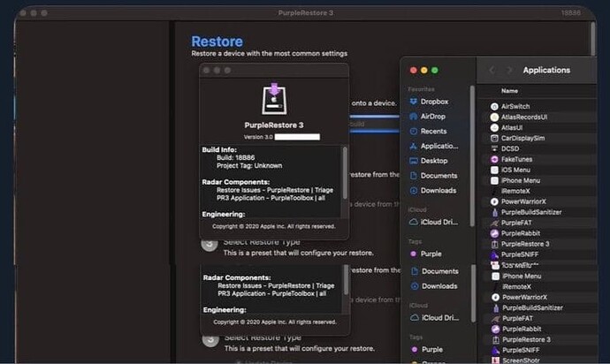Select the Applications sidebar favorite
The width and height of the screenshot is (610, 364).
click(434, 146)
